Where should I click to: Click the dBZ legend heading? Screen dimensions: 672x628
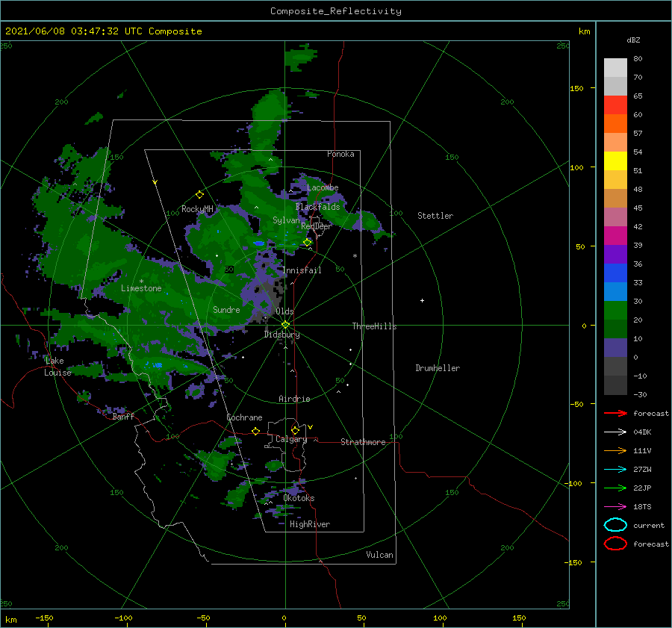point(633,40)
